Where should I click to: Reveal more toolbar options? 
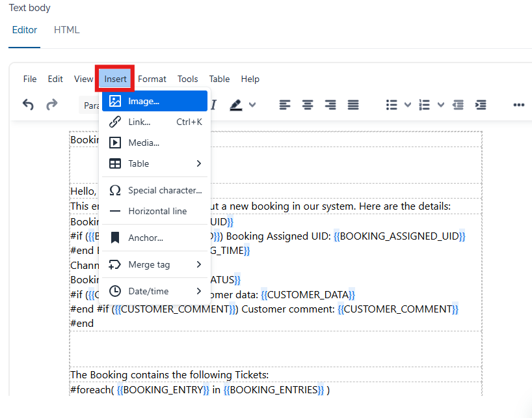(519, 105)
